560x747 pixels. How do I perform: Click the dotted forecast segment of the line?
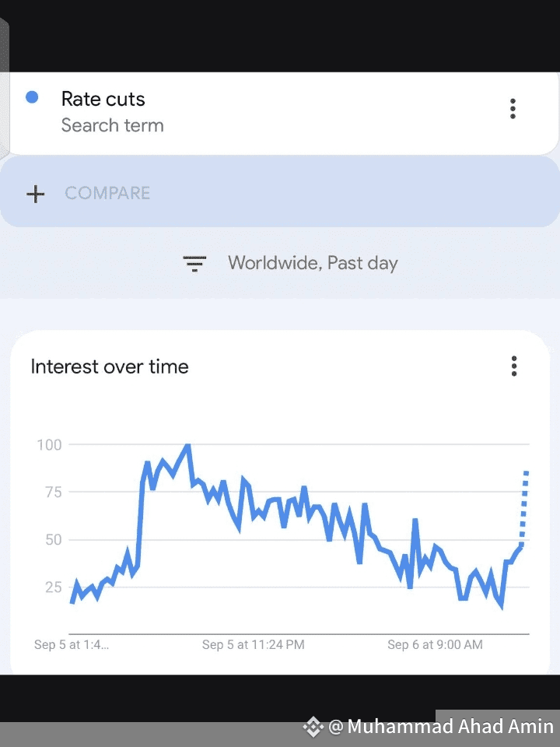pos(523,508)
